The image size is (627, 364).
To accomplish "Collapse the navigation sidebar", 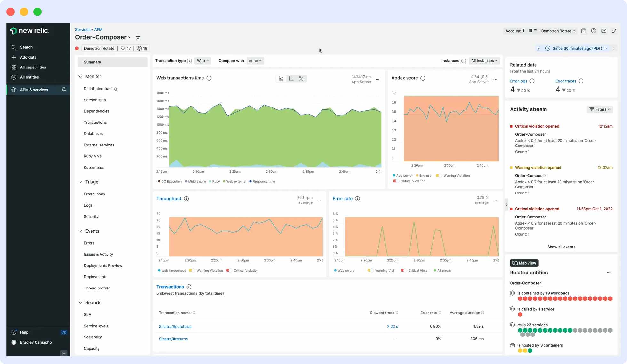I will tap(64, 353).
